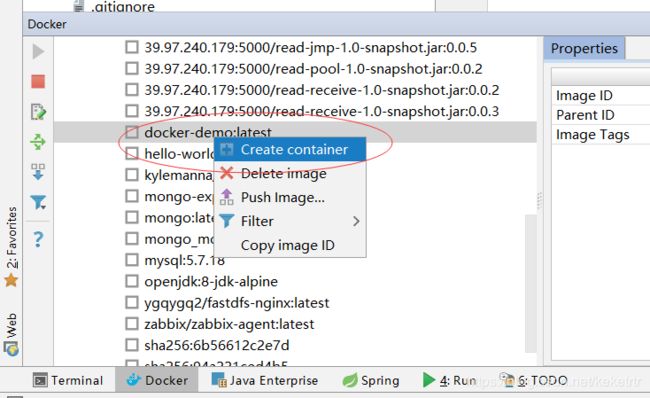Click the blue plus icon beside Create container

227,149
